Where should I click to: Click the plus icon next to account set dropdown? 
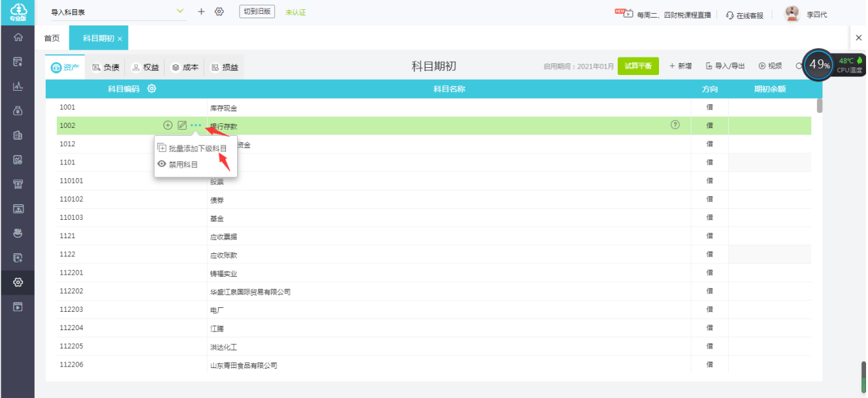tap(201, 12)
